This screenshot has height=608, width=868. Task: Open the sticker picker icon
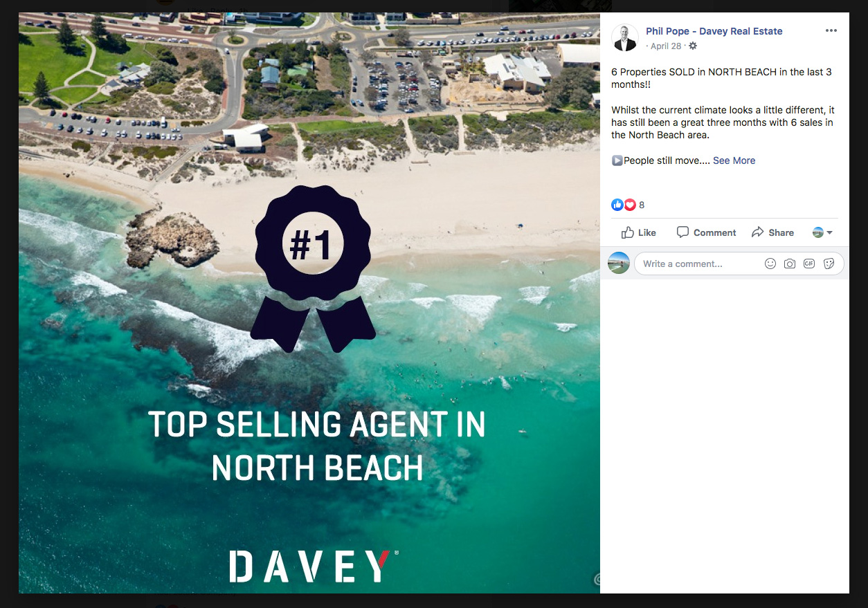829,264
